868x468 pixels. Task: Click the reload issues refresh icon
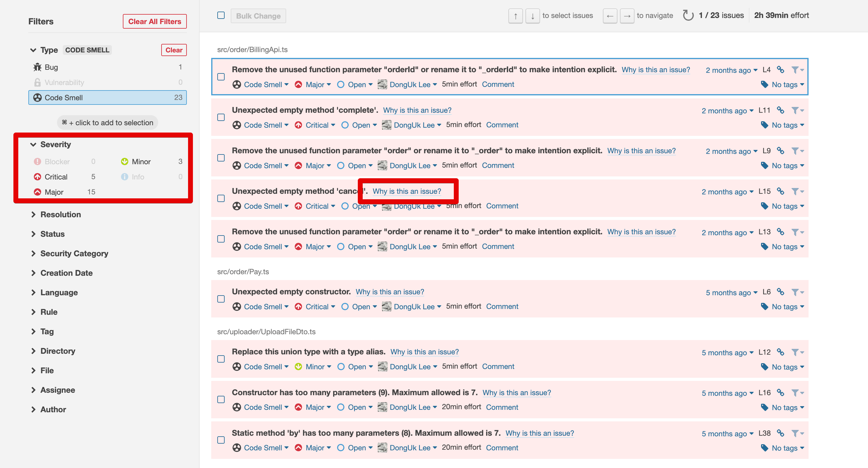pos(688,16)
